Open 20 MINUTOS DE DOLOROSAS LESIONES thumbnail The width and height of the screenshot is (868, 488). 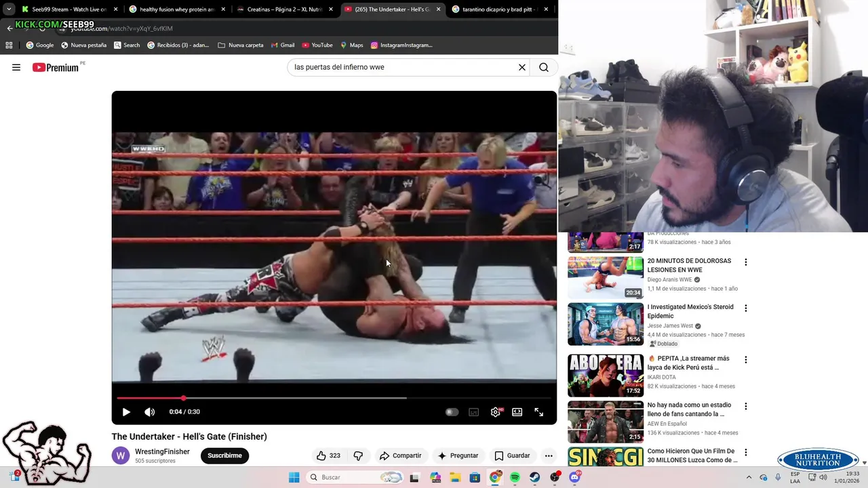pyautogui.click(x=606, y=277)
